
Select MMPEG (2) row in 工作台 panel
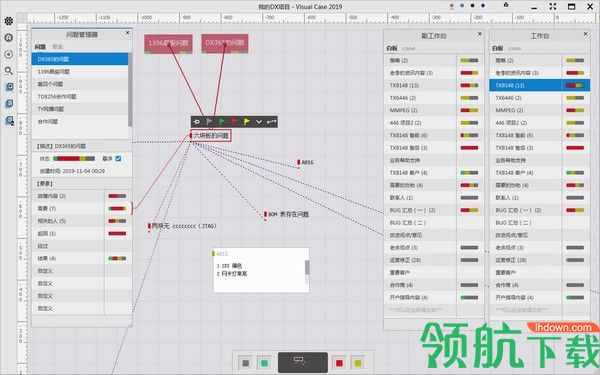540,110
